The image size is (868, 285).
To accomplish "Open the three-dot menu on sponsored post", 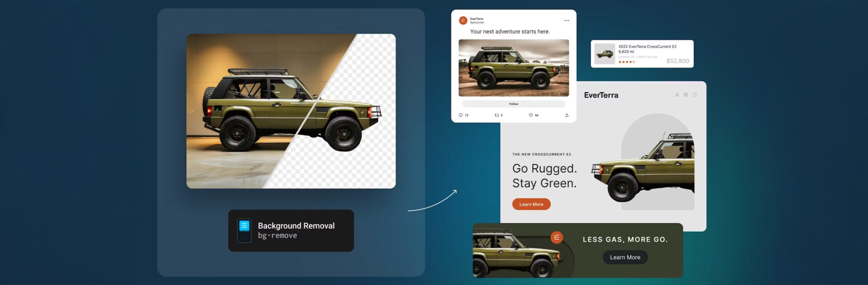I will coord(566,21).
